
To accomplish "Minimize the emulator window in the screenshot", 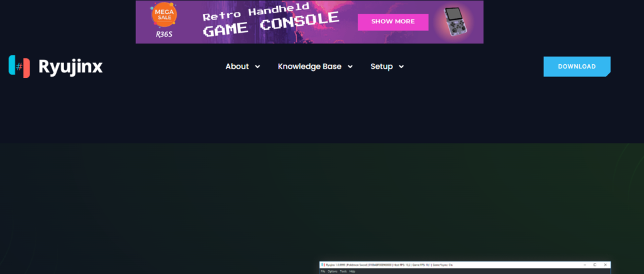I will pos(585,265).
